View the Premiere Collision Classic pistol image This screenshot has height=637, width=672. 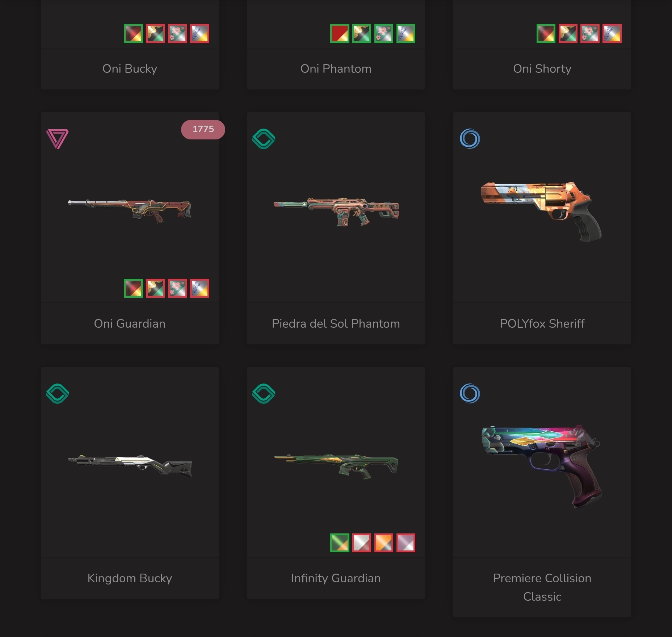542,467
